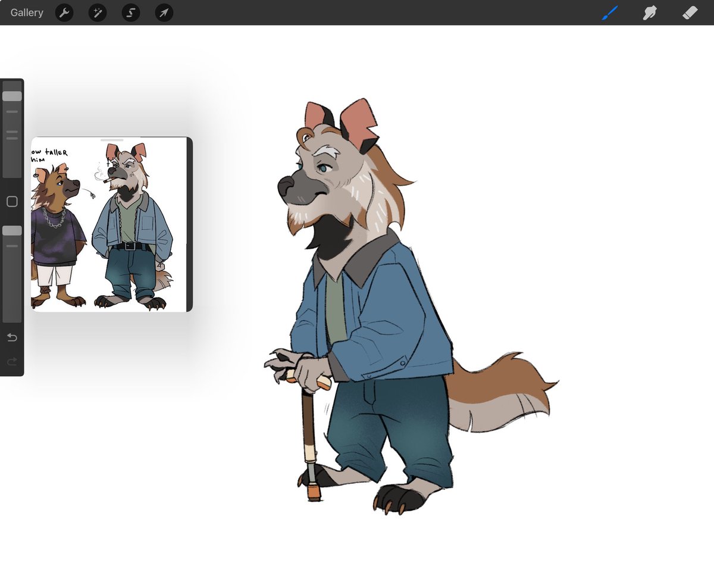Image resolution: width=714 pixels, height=588 pixels.
Task: Switch to the Eraser tool
Action: pyautogui.click(x=690, y=12)
